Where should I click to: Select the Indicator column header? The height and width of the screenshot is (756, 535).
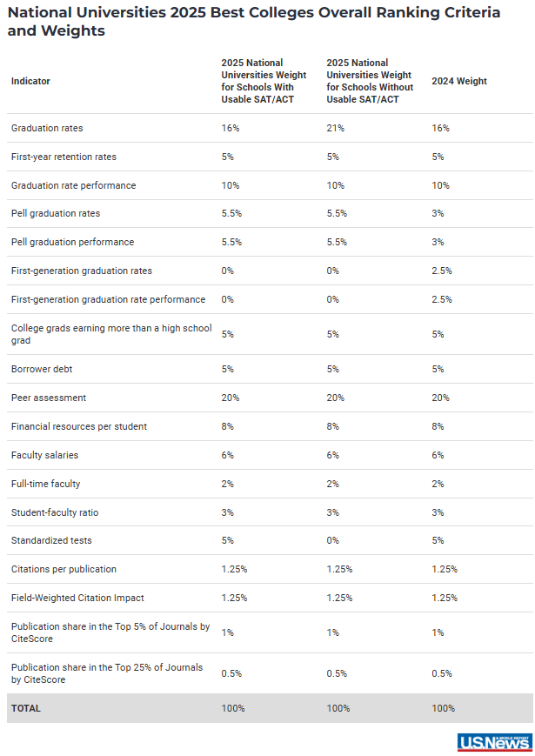30,81
